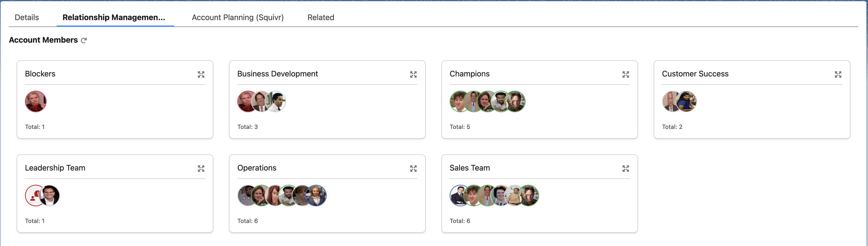Viewport: 868px width, 246px height.
Task: Open the Details tab
Action: 27,18
